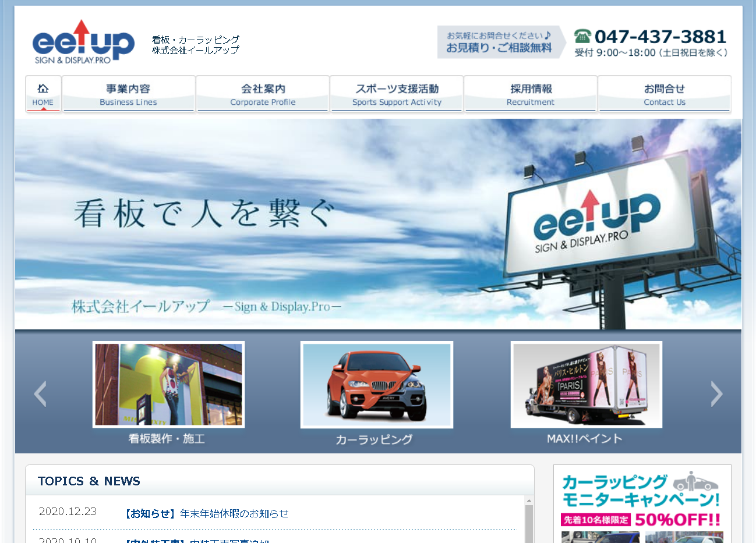Viewport: 756px width, 543px height.
Task: Click the eelup logo in header
Action: pos(83,41)
